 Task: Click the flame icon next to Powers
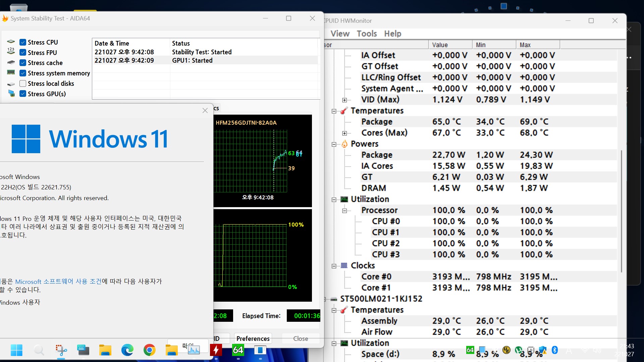[x=344, y=144]
